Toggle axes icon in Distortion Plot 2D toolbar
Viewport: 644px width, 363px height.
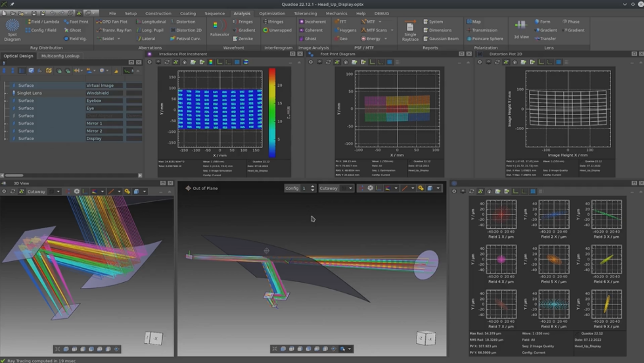[x=541, y=62]
